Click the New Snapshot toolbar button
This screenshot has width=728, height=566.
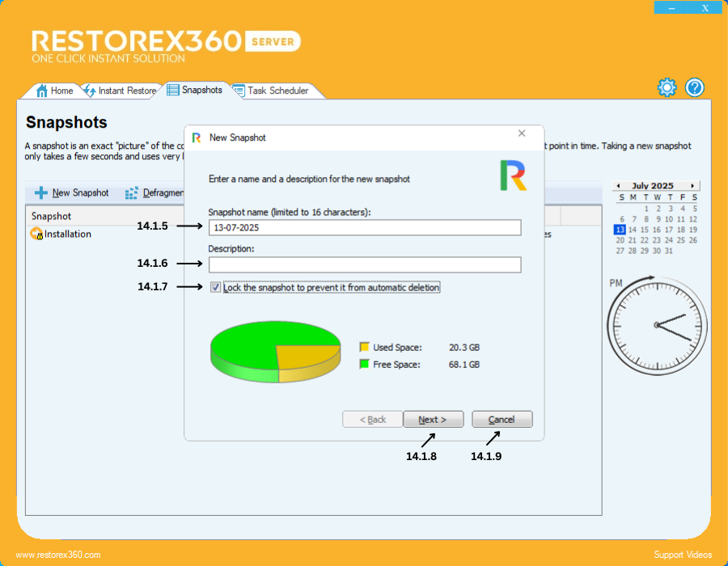[x=71, y=192]
